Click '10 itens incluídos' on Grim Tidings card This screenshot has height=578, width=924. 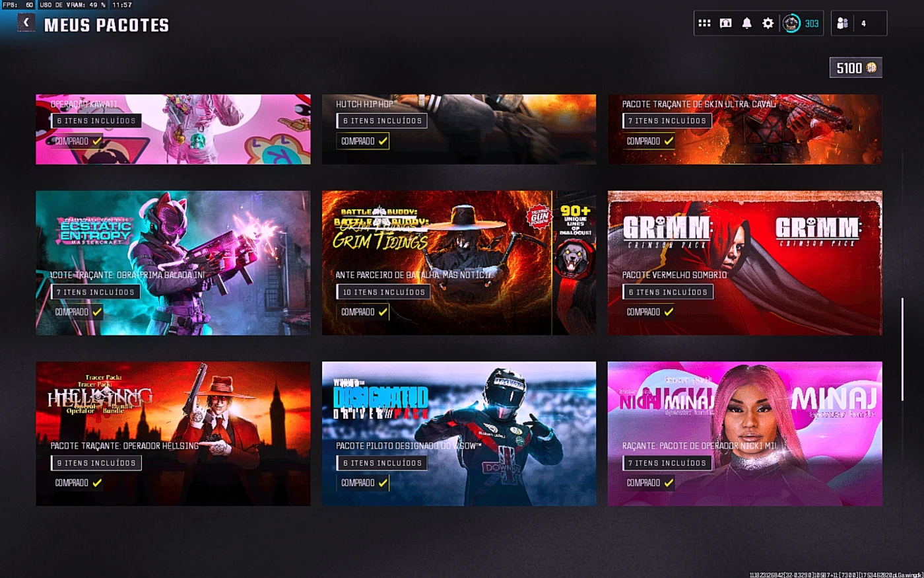pyautogui.click(x=384, y=292)
